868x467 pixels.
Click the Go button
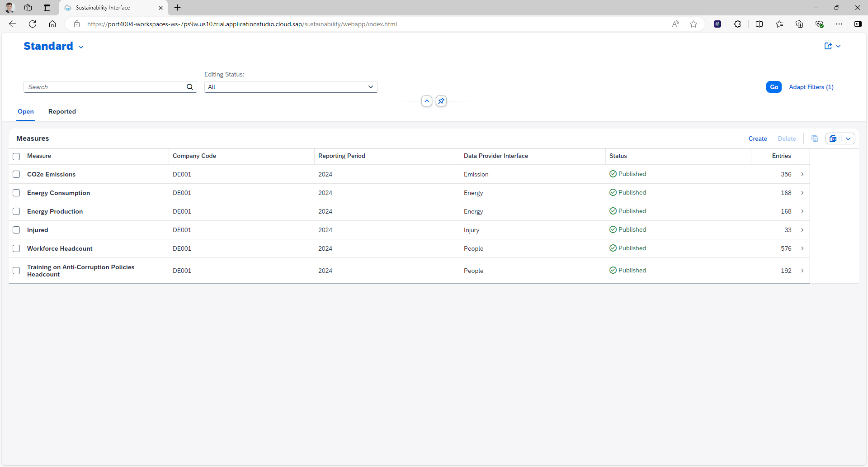[774, 87]
